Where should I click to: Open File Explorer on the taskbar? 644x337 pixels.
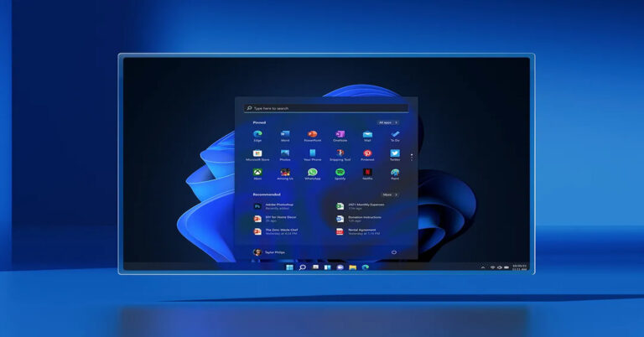[353, 267]
